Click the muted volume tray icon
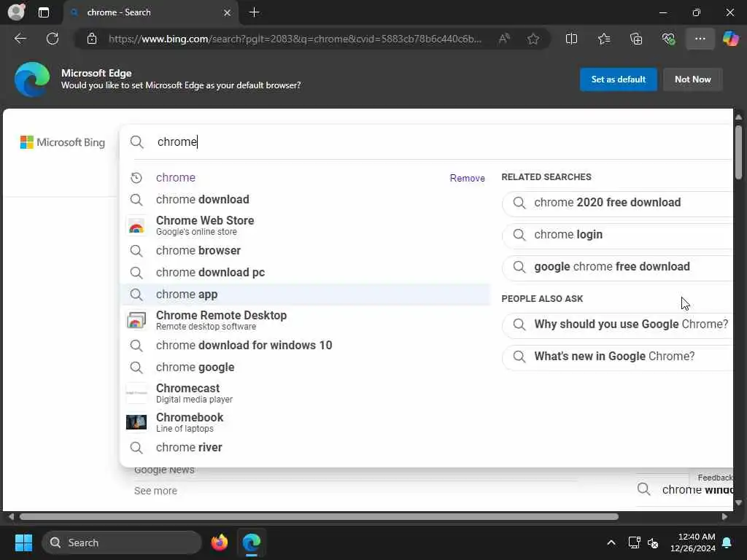 pos(653,542)
